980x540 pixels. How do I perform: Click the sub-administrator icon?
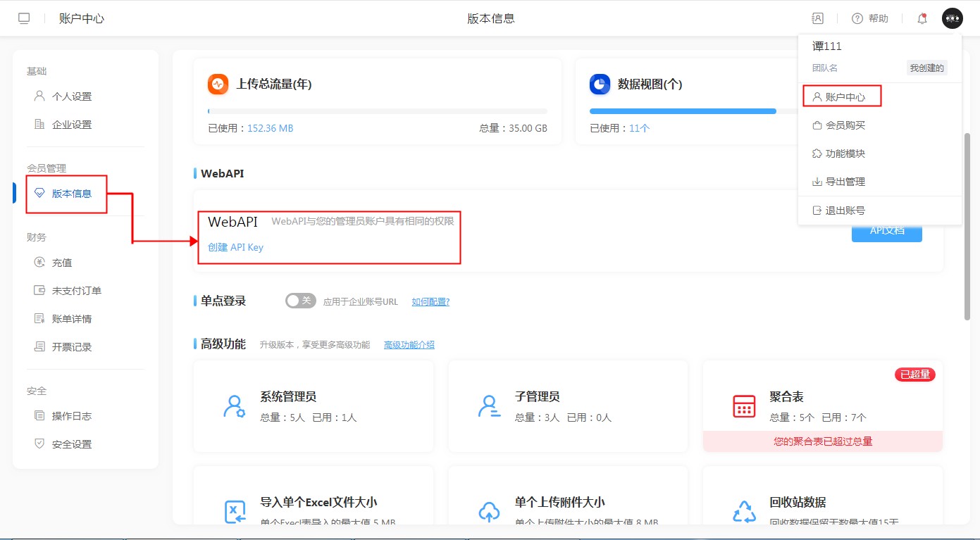(489, 406)
